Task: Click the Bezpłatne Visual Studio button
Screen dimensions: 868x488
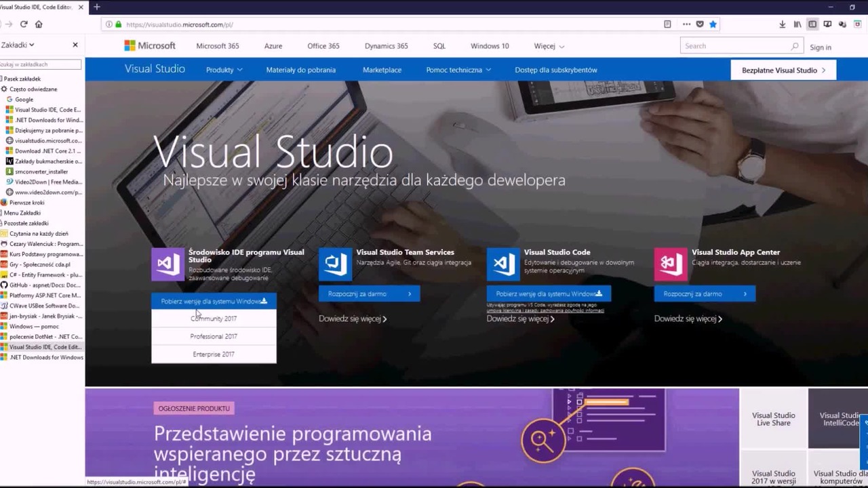Action: [783, 70]
